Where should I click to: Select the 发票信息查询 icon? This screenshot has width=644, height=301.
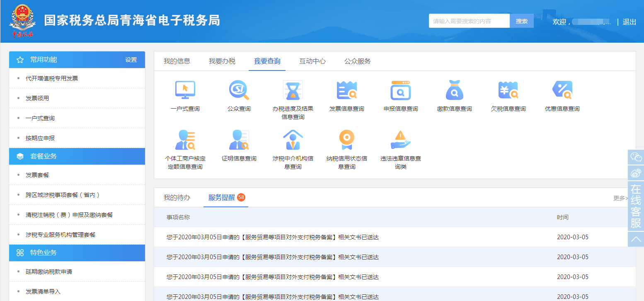click(x=346, y=90)
